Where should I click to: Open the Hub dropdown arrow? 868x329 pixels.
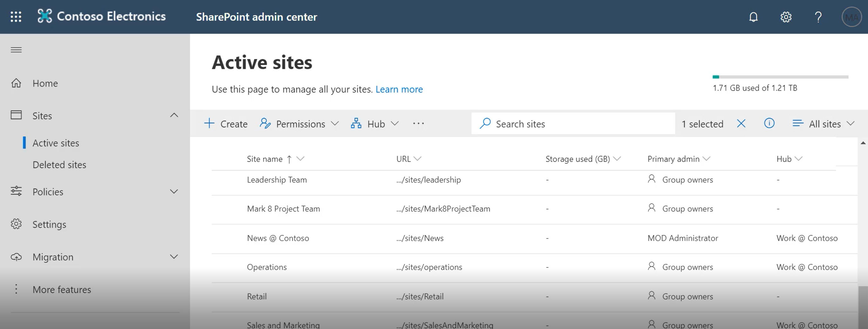coord(394,124)
